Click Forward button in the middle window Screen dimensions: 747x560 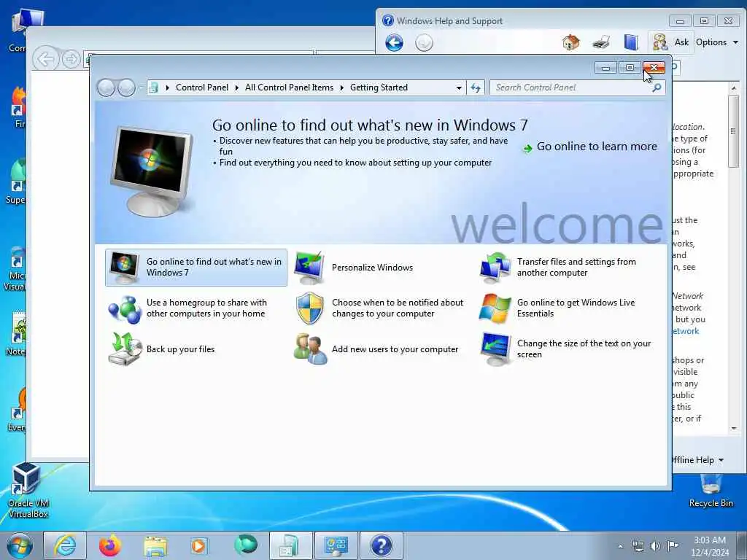[x=71, y=60]
